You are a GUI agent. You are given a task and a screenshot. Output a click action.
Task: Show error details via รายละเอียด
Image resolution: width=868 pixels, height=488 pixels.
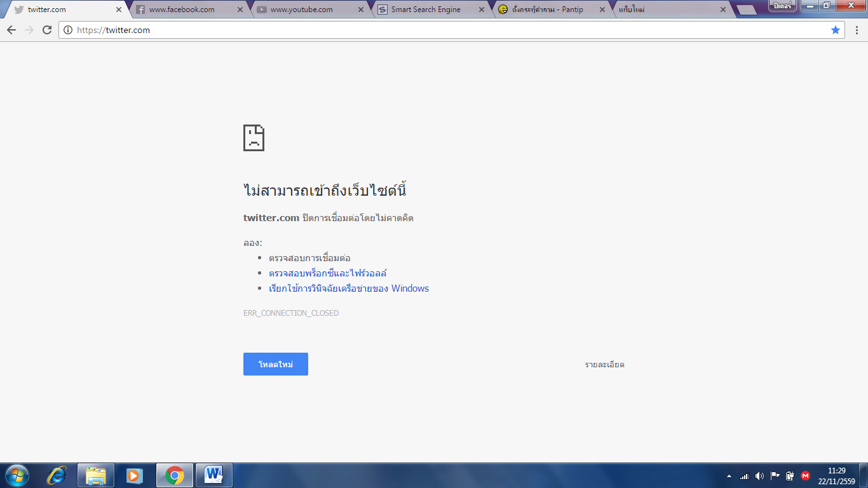(605, 365)
